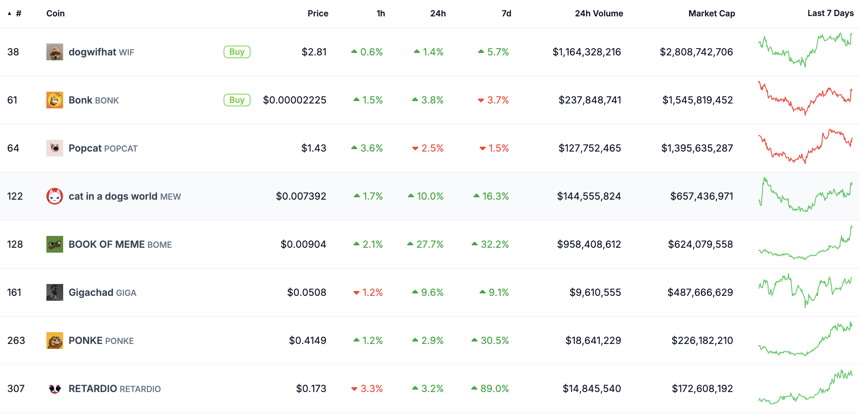Click the RETARDIO coin logo
This screenshot has width=868, height=414.
pyautogui.click(x=55, y=389)
